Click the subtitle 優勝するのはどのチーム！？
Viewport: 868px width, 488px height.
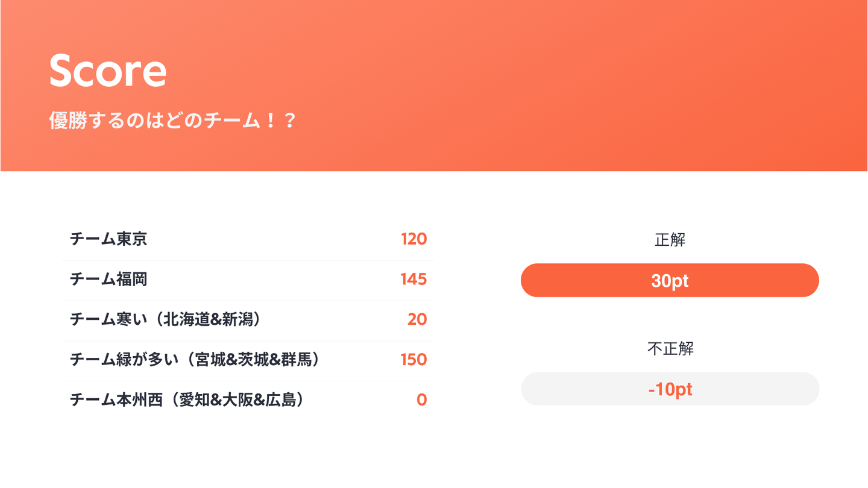tap(172, 121)
